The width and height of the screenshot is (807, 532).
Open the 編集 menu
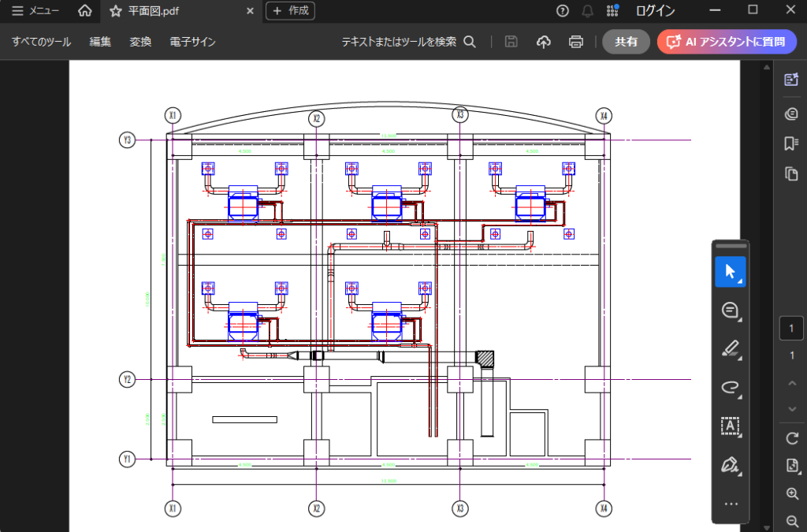click(100, 42)
